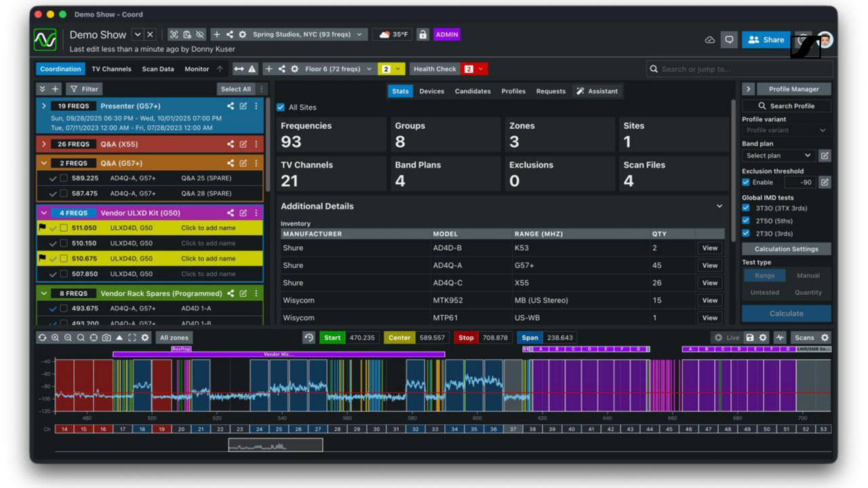
Task: Expand the Q&A (X55) frequency group
Action: click(x=44, y=144)
